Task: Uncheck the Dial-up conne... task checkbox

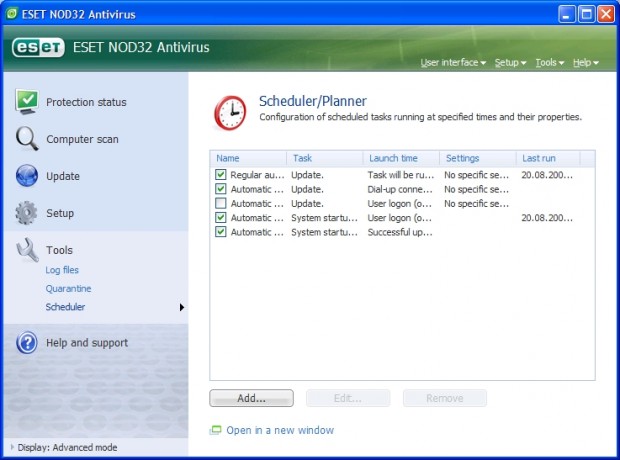Action: click(x=221, y=189)
